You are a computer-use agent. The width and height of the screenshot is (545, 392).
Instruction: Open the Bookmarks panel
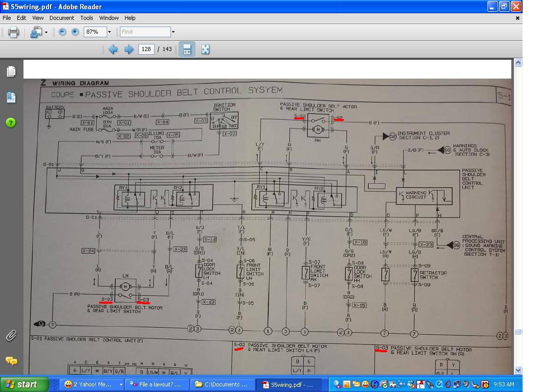tap(11, 97)
